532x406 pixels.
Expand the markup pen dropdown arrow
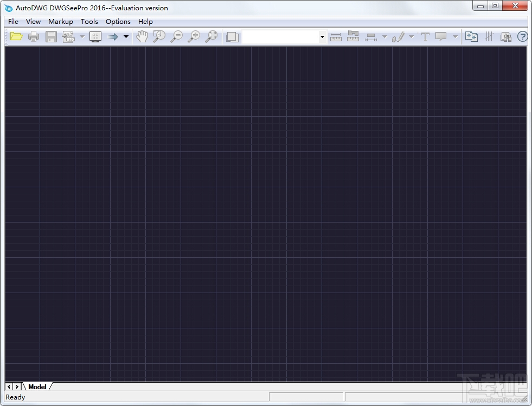[411, 36]
